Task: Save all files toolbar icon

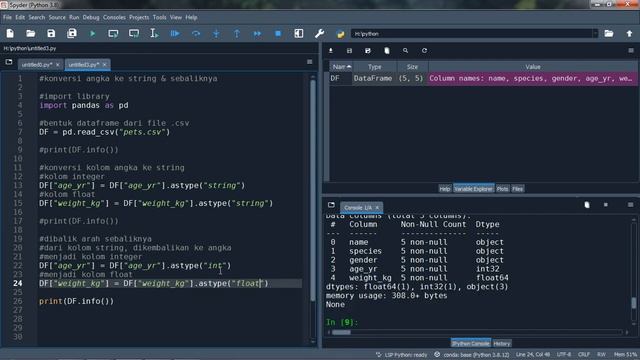Action: click(x=72, y=33)
